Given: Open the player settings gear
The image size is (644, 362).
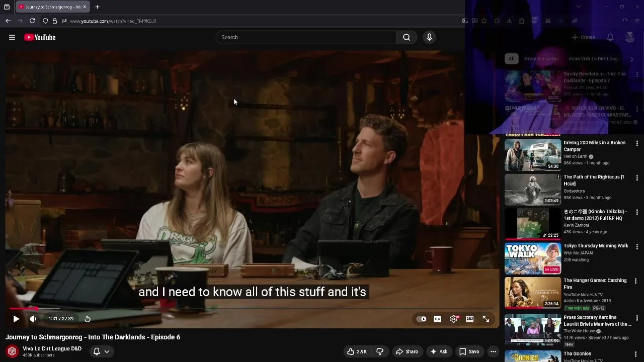Looking at the screenshot, I should pos(454,319).
